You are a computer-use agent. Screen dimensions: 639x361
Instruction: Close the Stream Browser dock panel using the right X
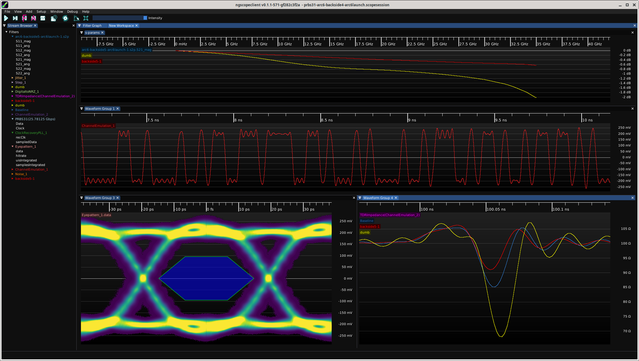(x=73, y=26)
